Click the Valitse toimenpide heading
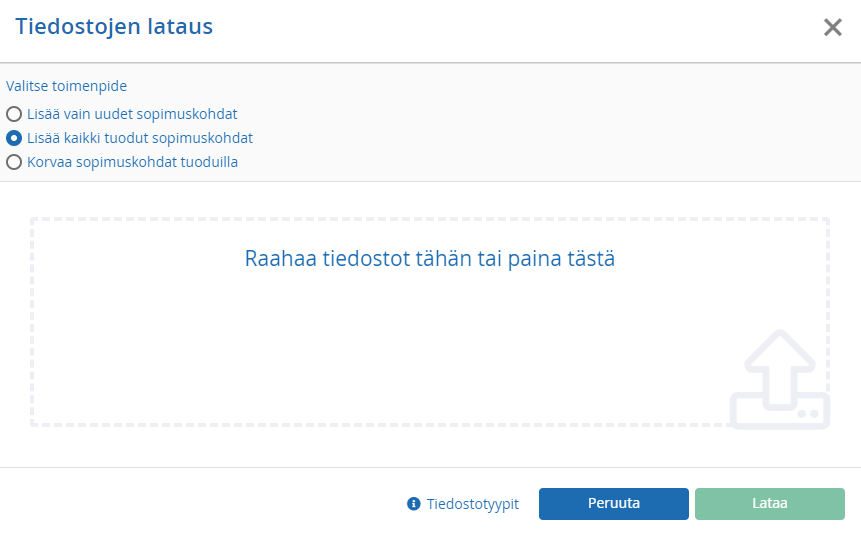 [x=66, y=86]
